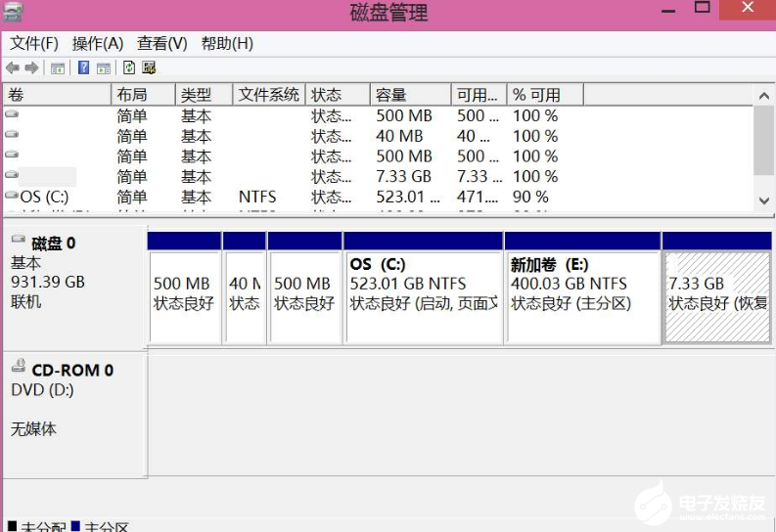Sort by the 卷 column header
This screenshot has width=776, height=532.
point(58,95)
